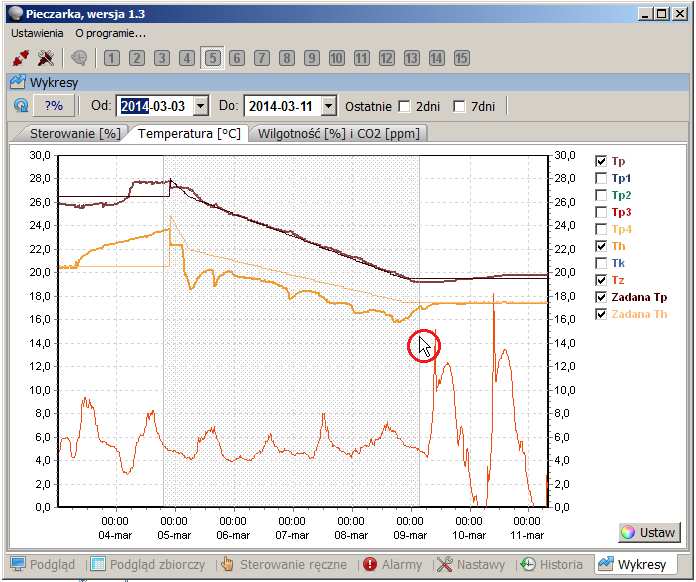Enable the 7dni checkbox
The width and height of the screenshot is (696, 582).
459,107
